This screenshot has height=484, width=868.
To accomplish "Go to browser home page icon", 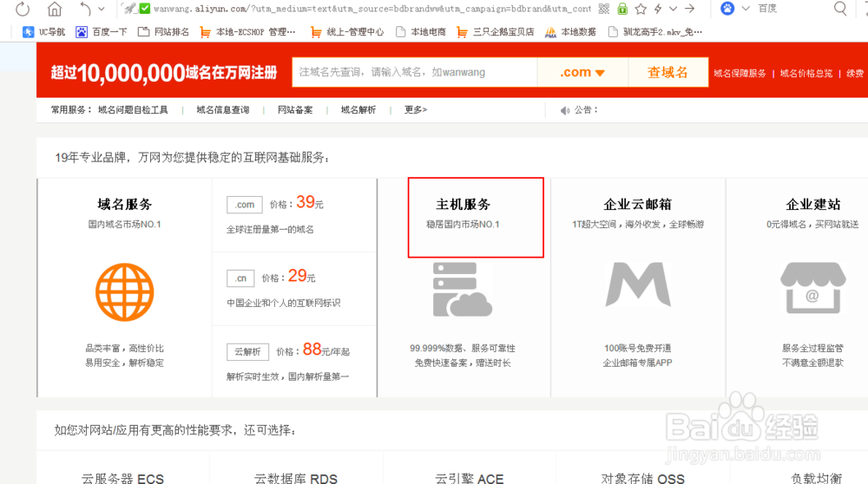I will pos(54,9).
